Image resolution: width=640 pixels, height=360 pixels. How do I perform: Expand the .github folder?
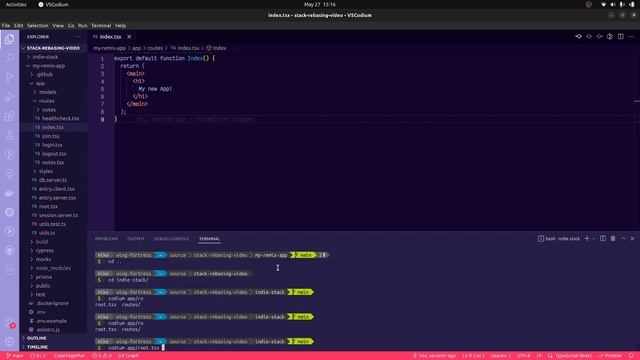[x=44, y=75]
